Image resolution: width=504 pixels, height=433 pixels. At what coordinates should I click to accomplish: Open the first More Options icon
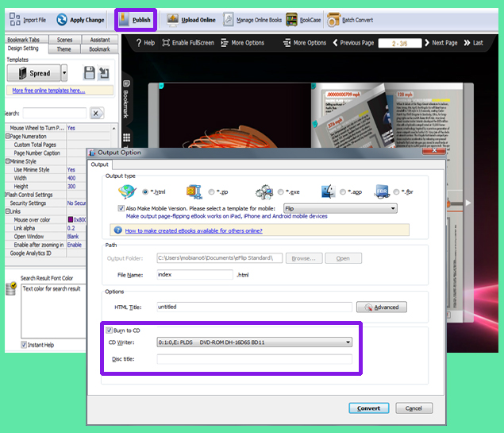pos(225,43)
